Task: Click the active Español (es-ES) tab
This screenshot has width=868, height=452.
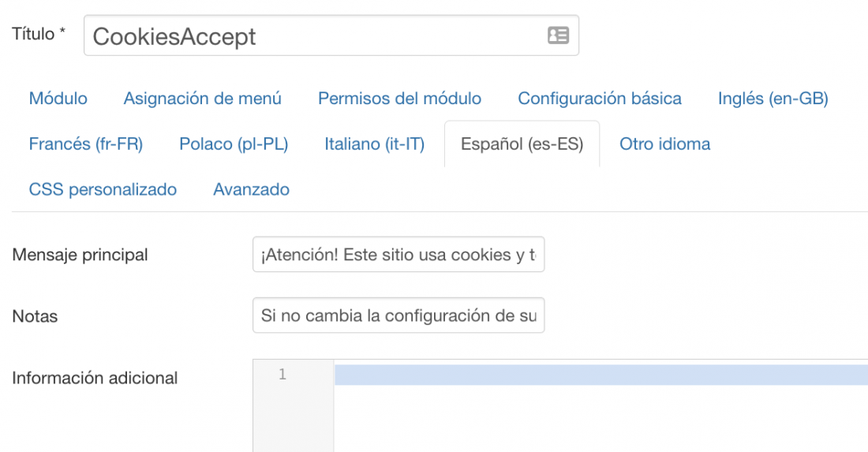Action: point(522,144)
